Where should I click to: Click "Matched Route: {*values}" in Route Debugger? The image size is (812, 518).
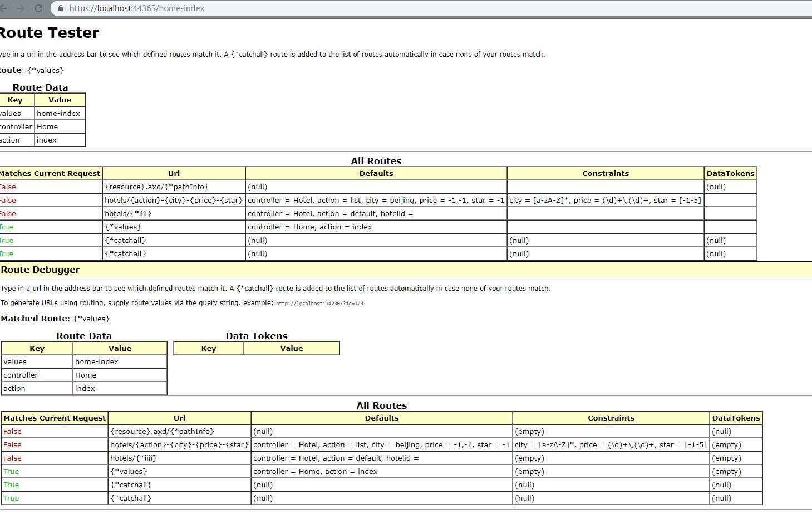[55, 319]
